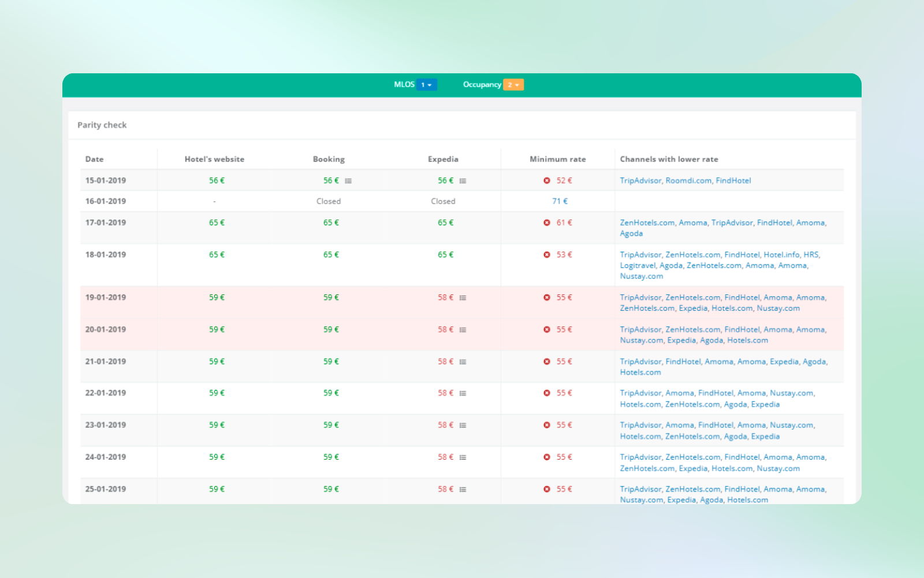Image resolution: width=924 pixels, height=578 pixels.
Task: Click Expedia list icon on 19-01-2019 row
Action: [463, 298]
